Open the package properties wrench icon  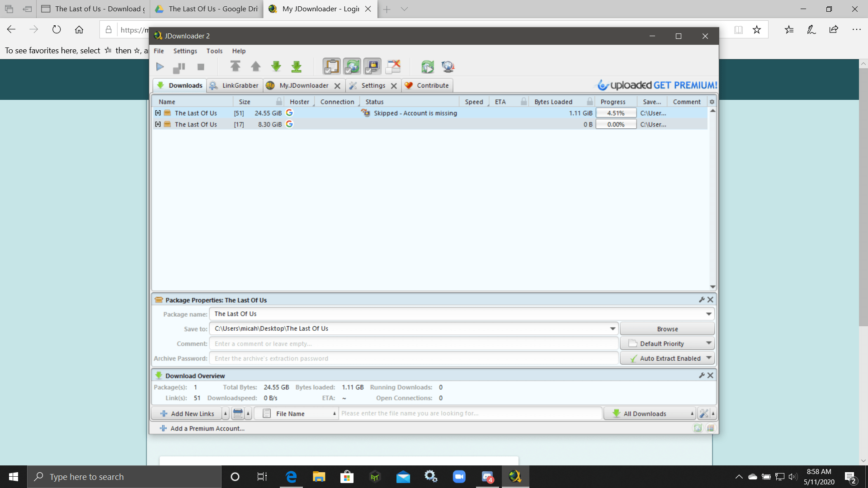click(701, 299)
